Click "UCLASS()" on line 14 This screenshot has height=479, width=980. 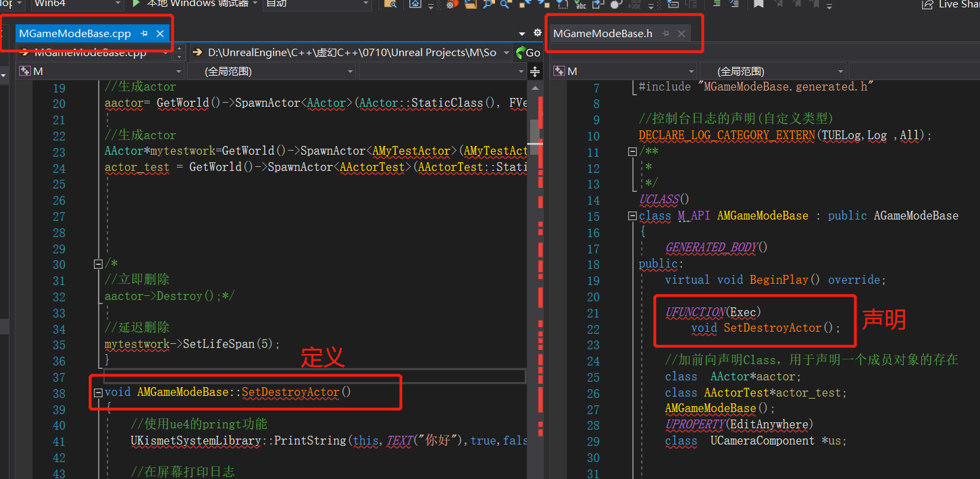click(664, 199)
